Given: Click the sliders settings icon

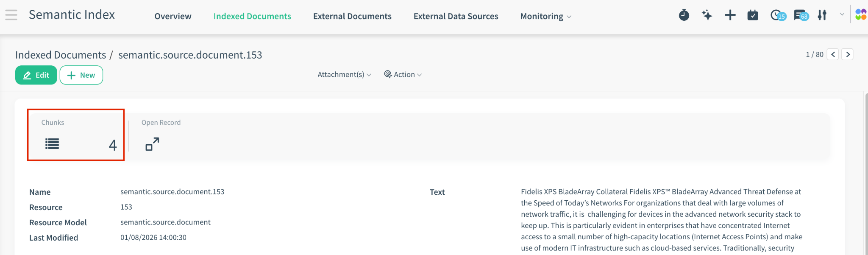Looking at the screenshot, I should (822, 15).
